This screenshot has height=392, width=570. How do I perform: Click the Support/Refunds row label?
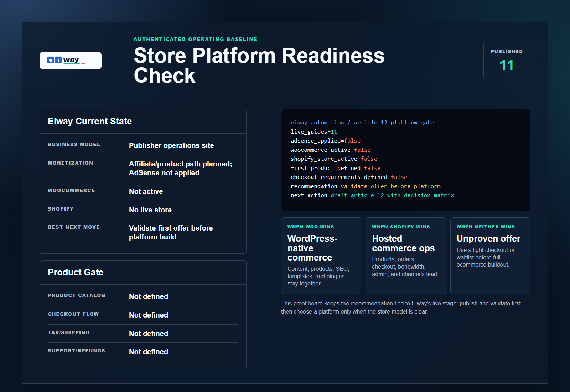tap(77, 351)
